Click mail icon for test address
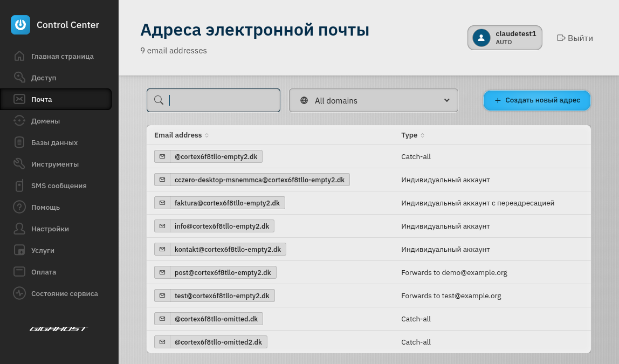 pos(162,296)
